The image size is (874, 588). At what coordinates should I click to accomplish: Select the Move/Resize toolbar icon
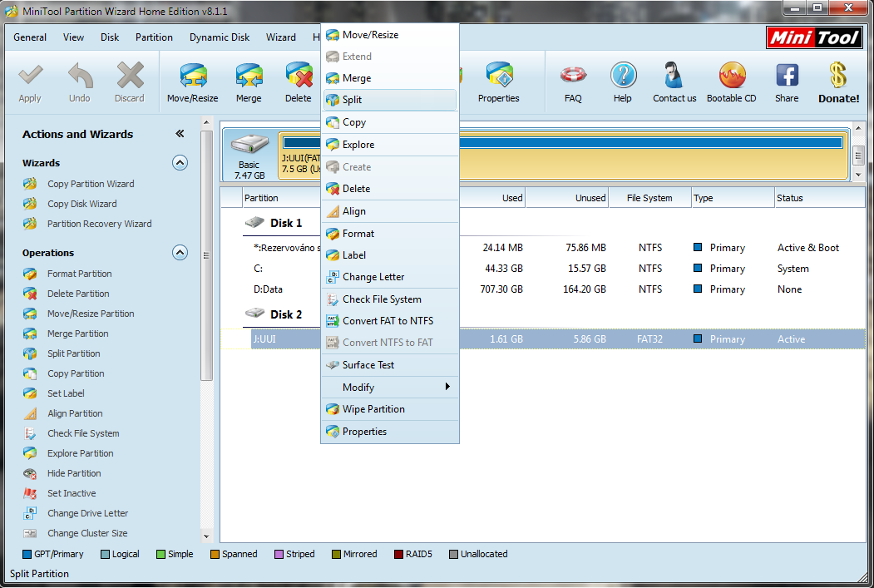(x=193, y=75)
